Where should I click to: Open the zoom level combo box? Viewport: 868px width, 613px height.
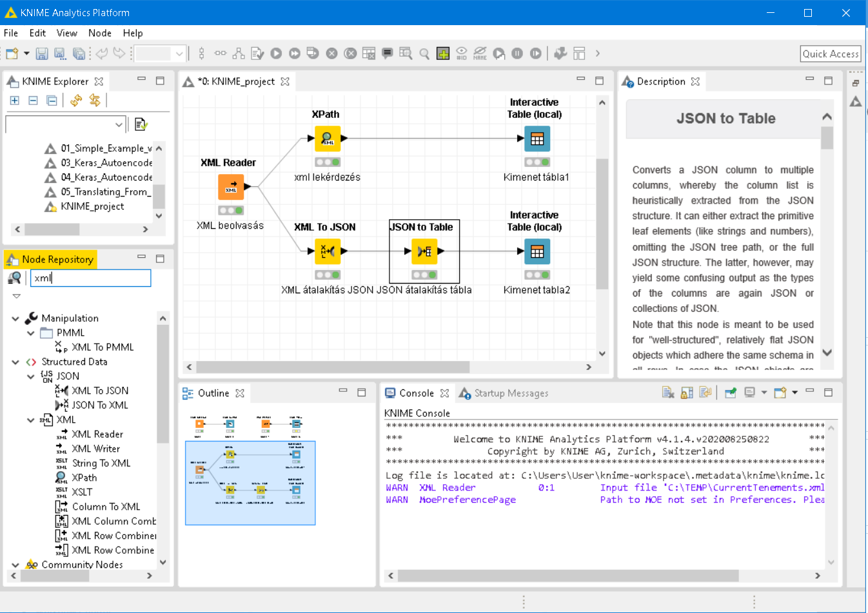[x=161, y=54]
